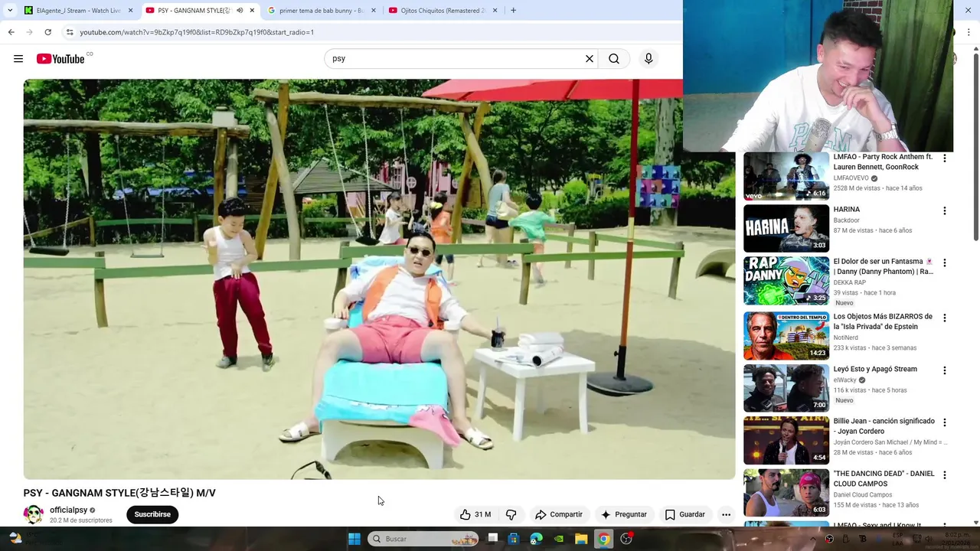
Task: Open options for Billie Jean canción significado
Action: coord(945,422)
